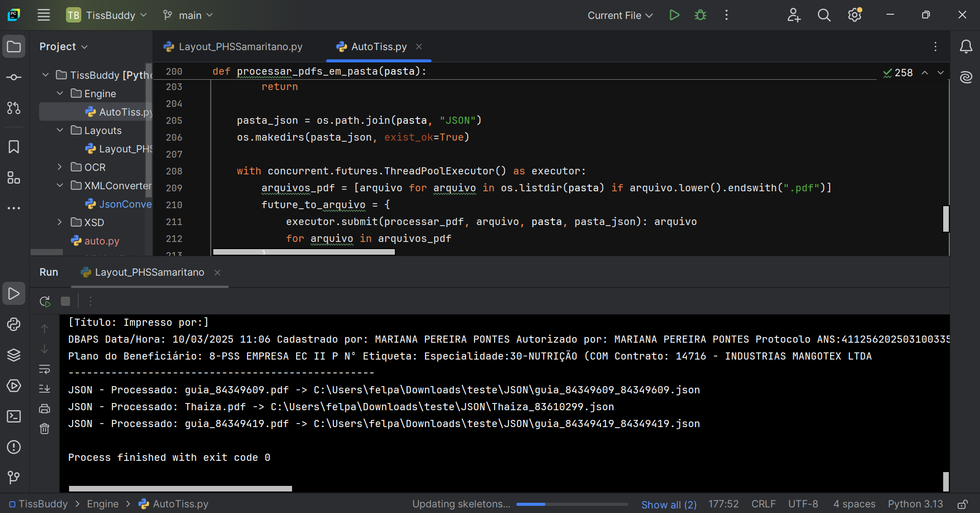This screenshot has width=980, height=513.
Task: Print the console output
Action: (x=44, y=409)
